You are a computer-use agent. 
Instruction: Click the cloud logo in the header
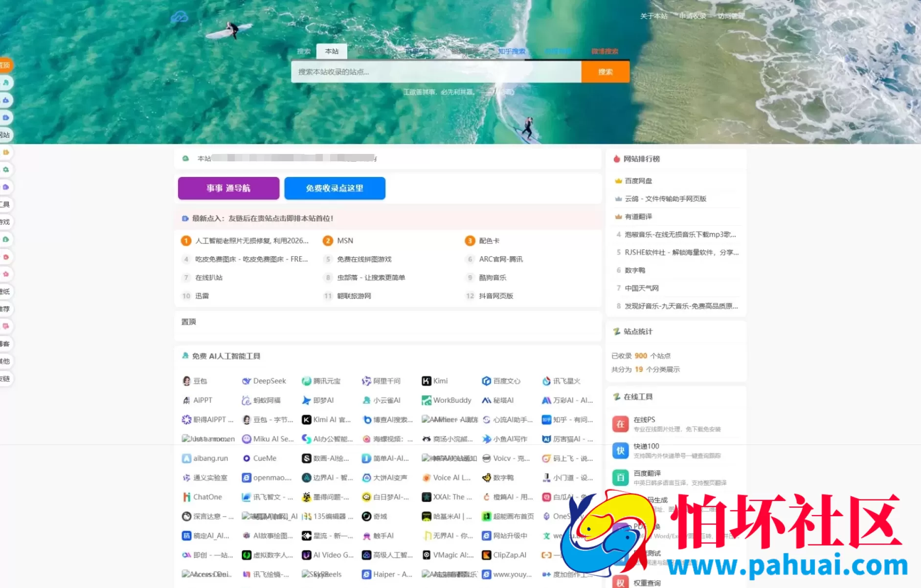(180, 17)
